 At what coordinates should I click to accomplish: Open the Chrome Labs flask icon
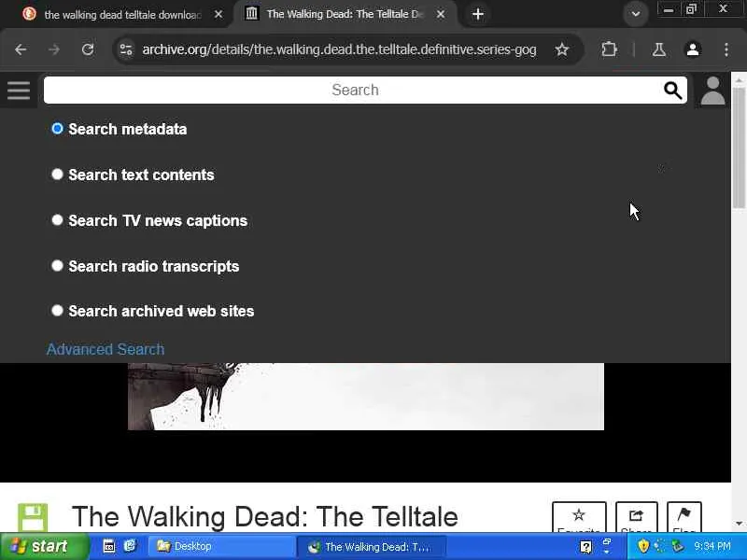(x=659, y=49)
